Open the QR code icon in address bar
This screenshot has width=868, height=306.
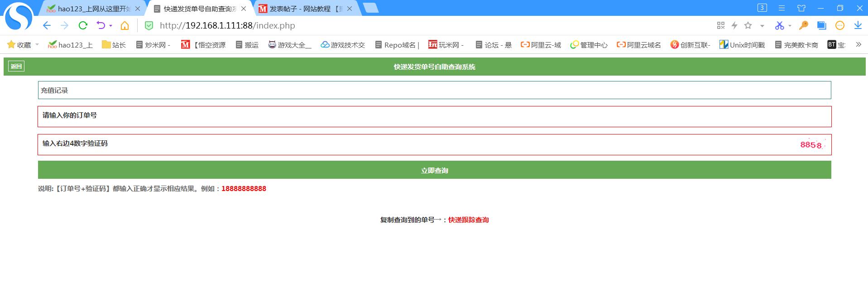coord(721,25)
